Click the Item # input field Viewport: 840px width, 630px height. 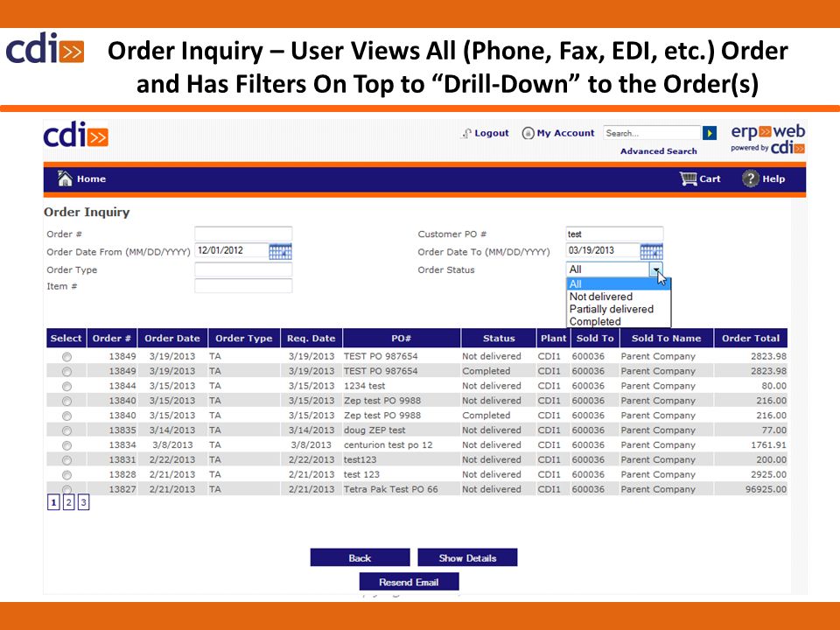[x=243, y=286]
